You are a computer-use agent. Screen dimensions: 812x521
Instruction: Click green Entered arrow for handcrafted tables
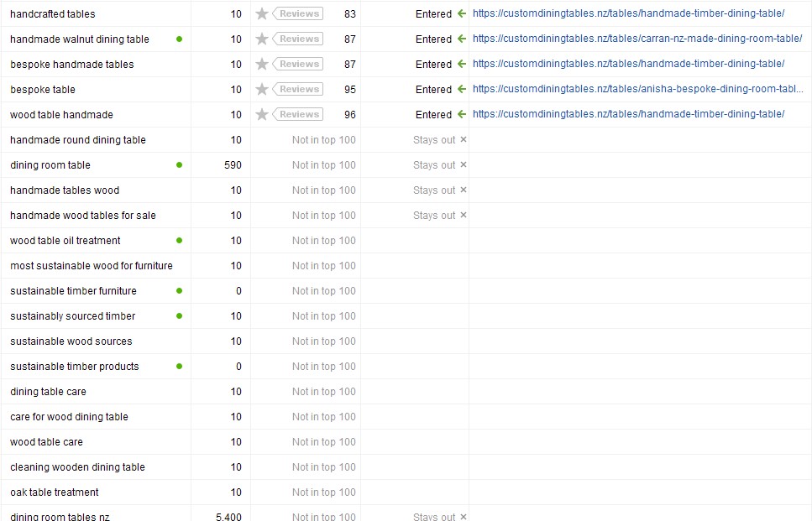pos(462,14)
